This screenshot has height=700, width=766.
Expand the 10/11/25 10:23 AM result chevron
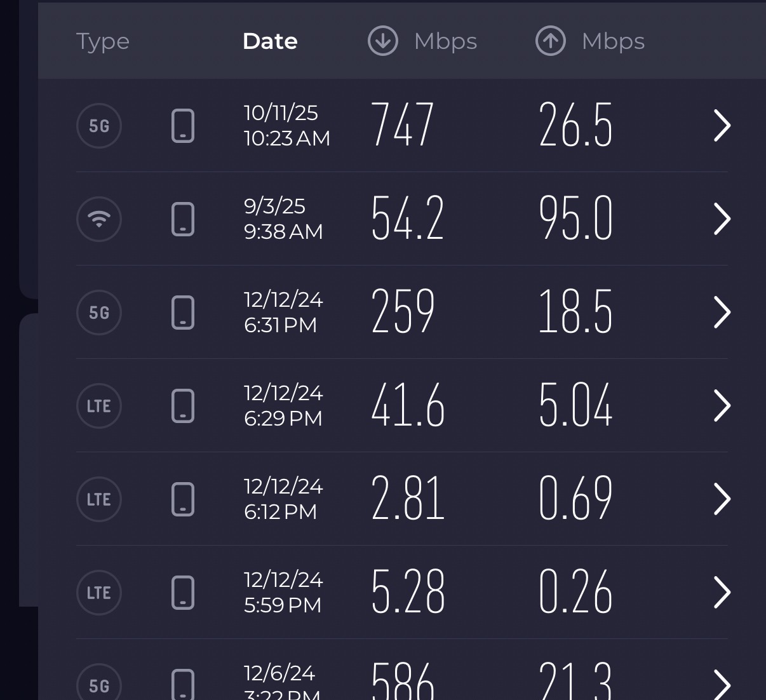(722, 126)
